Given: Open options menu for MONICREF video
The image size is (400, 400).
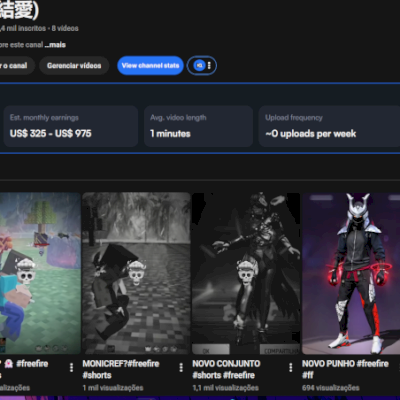Looking at the screenshot, I should pyautogui.click(x=181, y=367).
